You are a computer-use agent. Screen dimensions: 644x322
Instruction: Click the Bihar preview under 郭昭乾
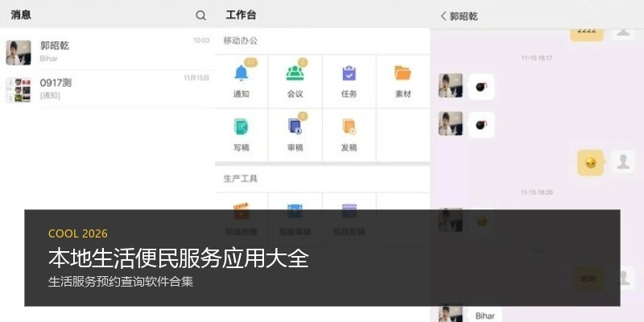49,58
